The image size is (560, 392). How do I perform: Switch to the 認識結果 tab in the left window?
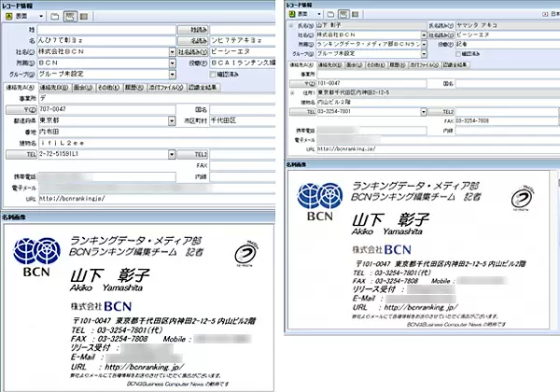tap(203, 88)
